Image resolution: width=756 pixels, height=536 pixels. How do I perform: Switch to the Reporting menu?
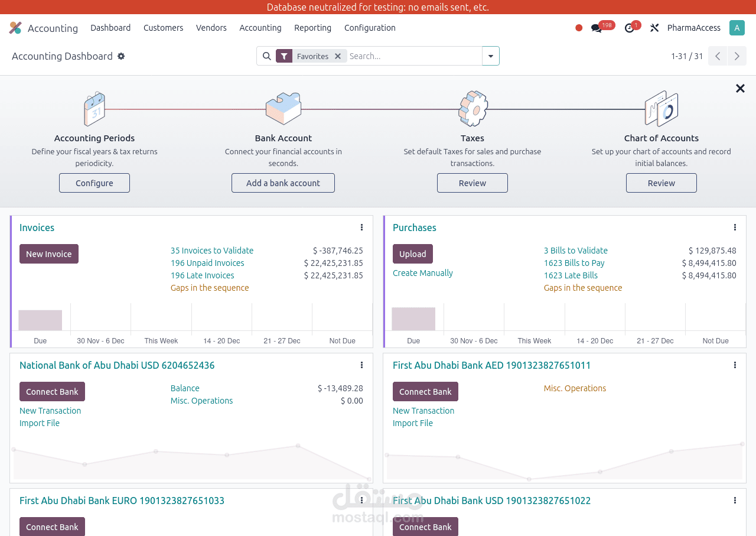pyautogui.click(x=312, y=28)
